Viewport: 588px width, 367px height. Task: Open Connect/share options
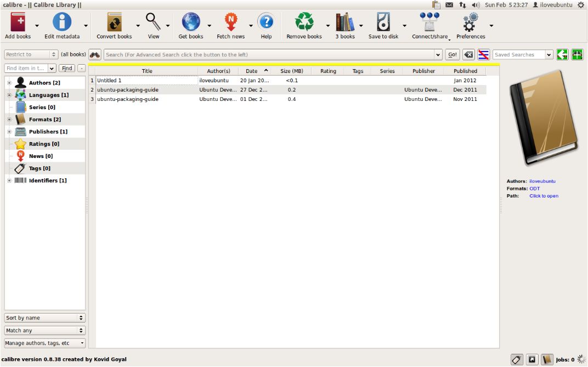(429, 25)
